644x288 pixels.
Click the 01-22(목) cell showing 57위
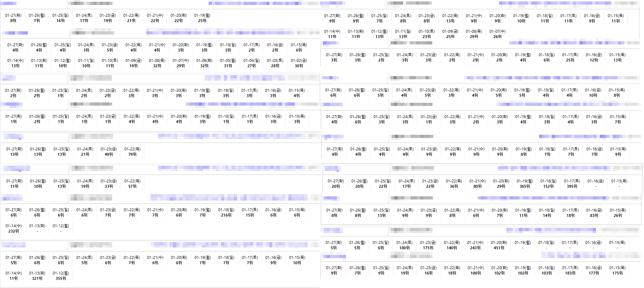[132, 183]
